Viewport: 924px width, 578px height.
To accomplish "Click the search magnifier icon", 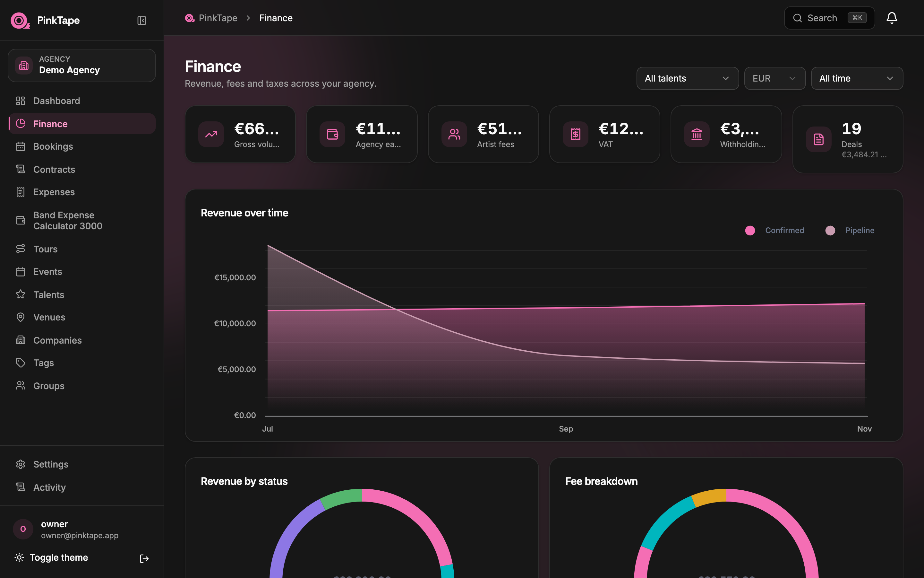I will pyautogui.click(x=797, y=18).
